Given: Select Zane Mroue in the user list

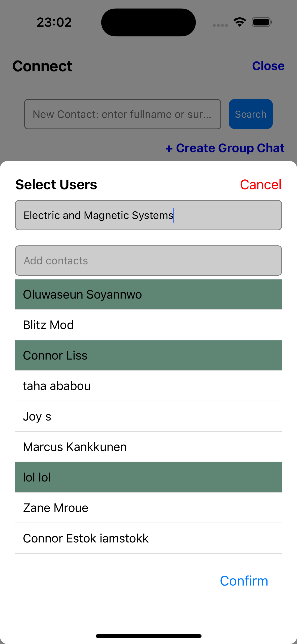Looking at the screenshot, I should click(x=148, y=508).
